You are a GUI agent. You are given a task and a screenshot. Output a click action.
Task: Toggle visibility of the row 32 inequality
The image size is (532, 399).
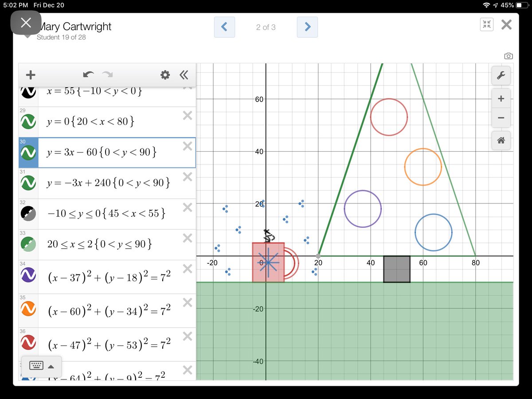[28, 213]
